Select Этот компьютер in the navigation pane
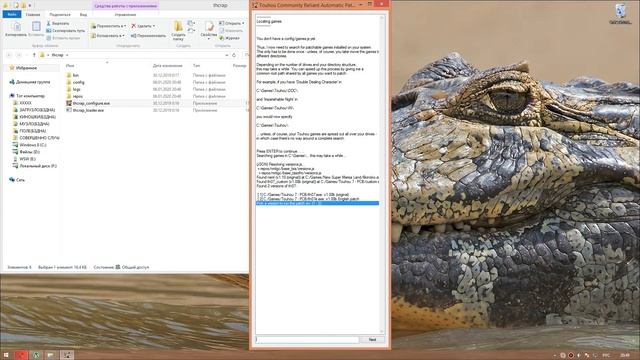640x360 pixels. coord(30,96)
